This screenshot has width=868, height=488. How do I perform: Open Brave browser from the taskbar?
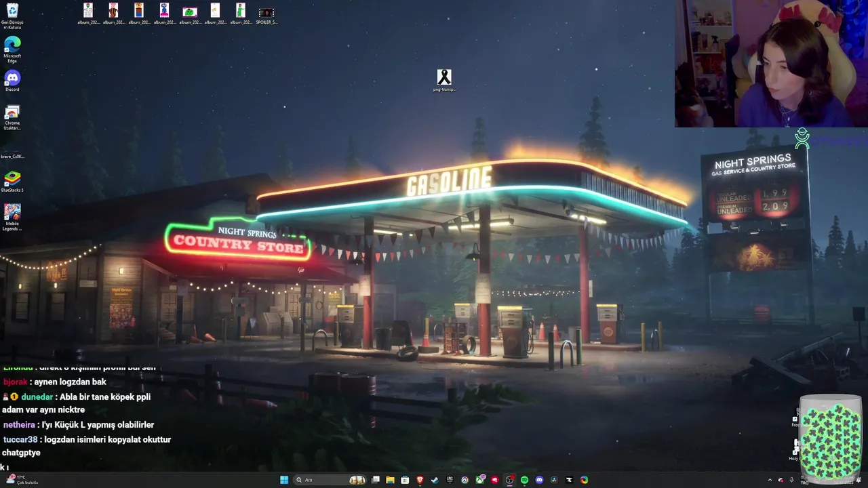[420, 480]
